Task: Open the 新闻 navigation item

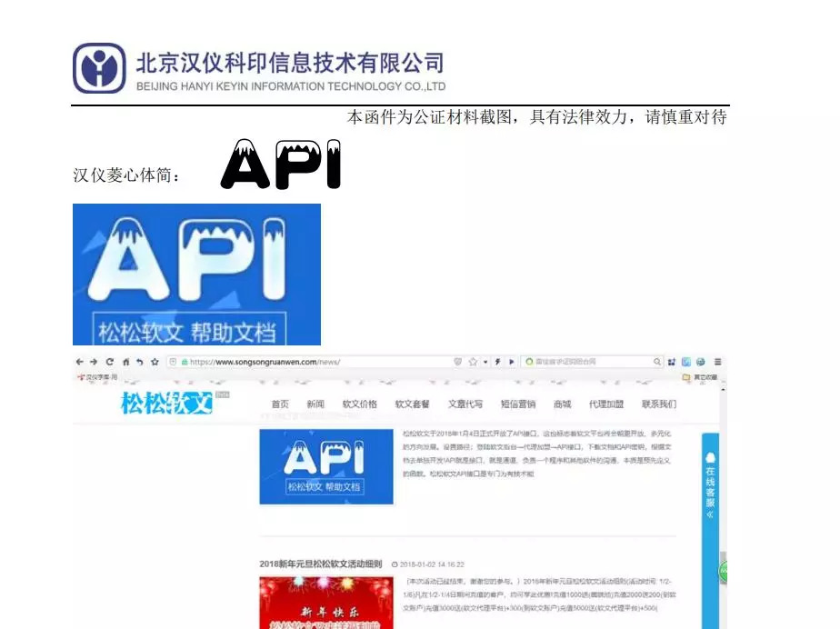Action: click(315, 404)
